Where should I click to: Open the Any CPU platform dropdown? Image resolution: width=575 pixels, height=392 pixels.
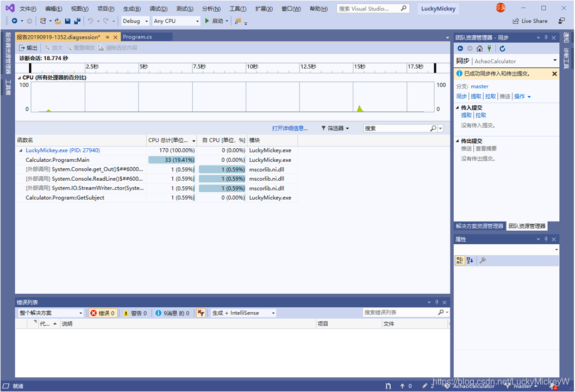tap(177, 21)
